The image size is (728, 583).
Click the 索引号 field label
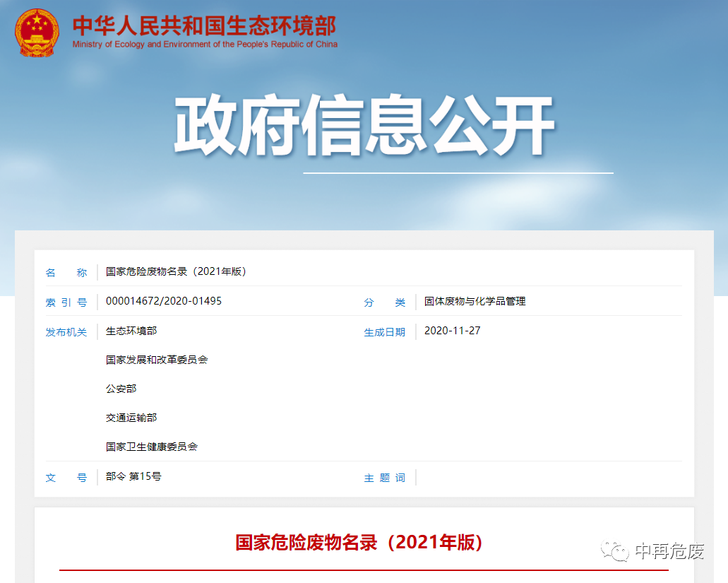point(66,302)
